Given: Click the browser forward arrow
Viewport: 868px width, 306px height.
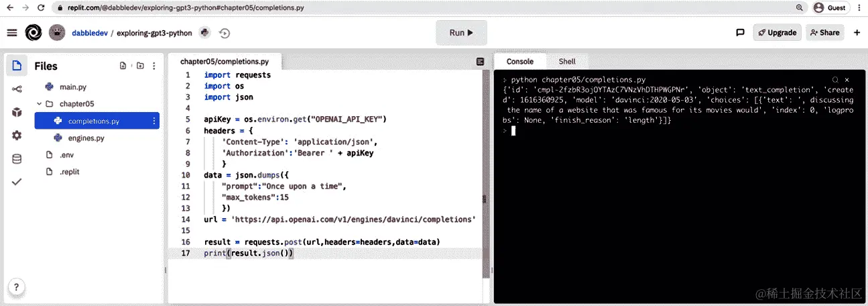Looking at the screenshot, I should [x=26, y=8].
